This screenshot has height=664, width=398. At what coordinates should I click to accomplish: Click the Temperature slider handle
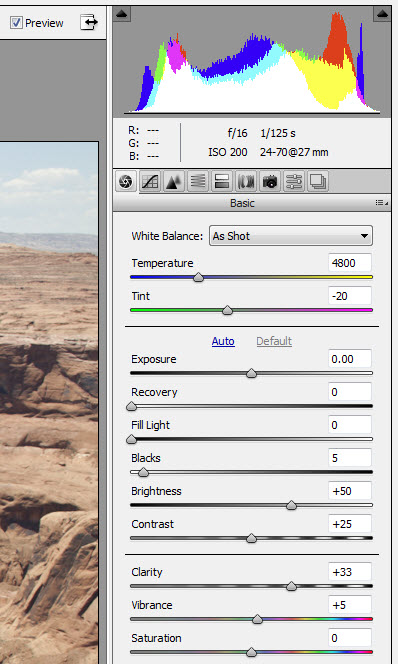coord(198,278)
